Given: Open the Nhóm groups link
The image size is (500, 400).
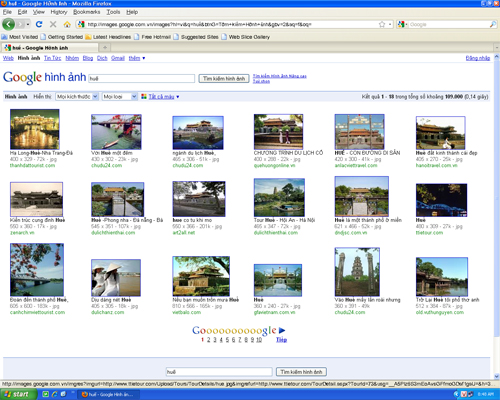Looking at the screenshot, I should [x=72, y=58].
